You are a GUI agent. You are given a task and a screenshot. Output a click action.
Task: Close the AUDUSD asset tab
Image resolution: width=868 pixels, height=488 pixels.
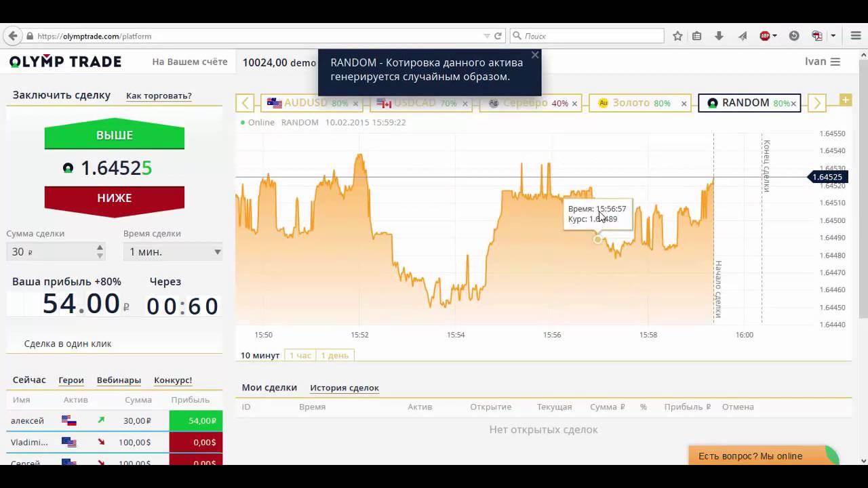point(355,104)
